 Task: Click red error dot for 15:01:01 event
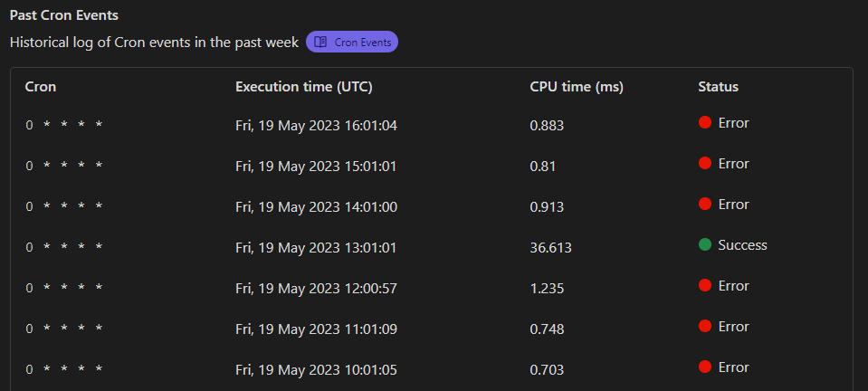pos(705,164)
